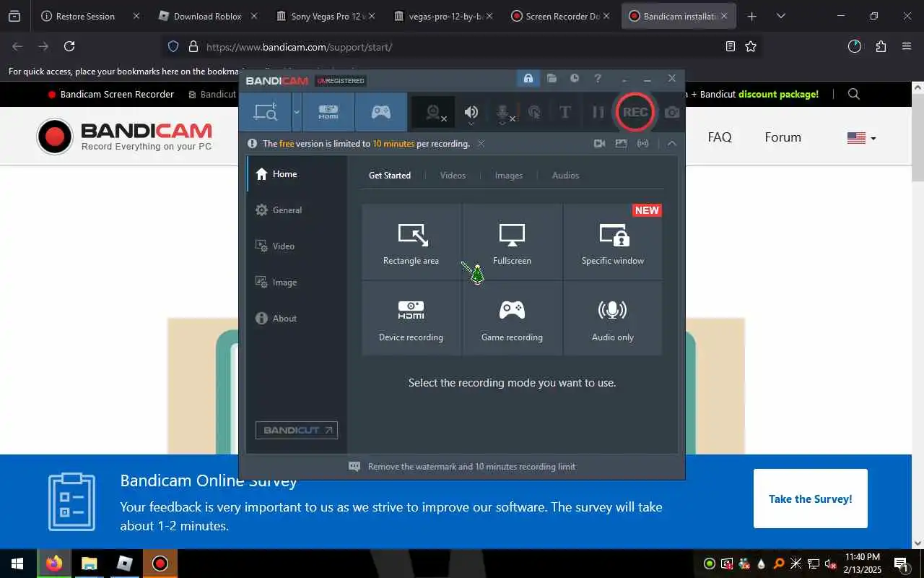The image size is (924, 578).
Task: Open the language flag dropdown on website
Action: pos(861,138)
